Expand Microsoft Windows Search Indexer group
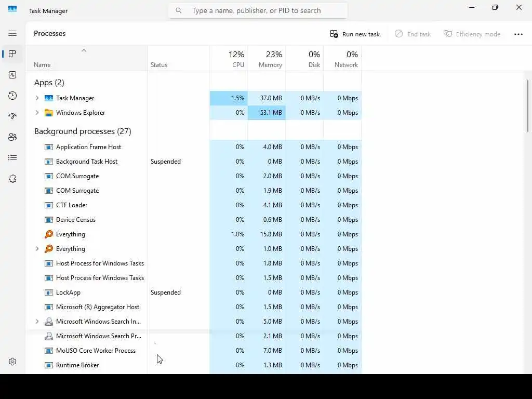The height and width of the screenshot is (399, 532). point(37,321)
